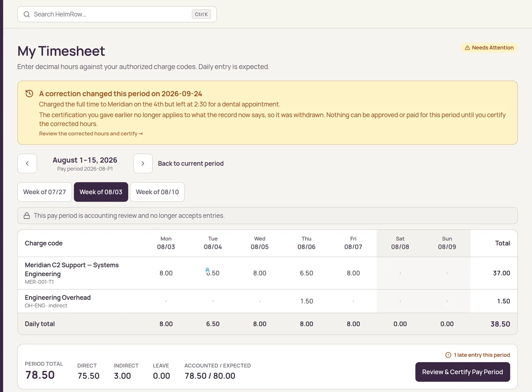The width and height of the screenshot is (532, 392).
Task: Open the Week of 08/10 tab
Action: point(158,192)
